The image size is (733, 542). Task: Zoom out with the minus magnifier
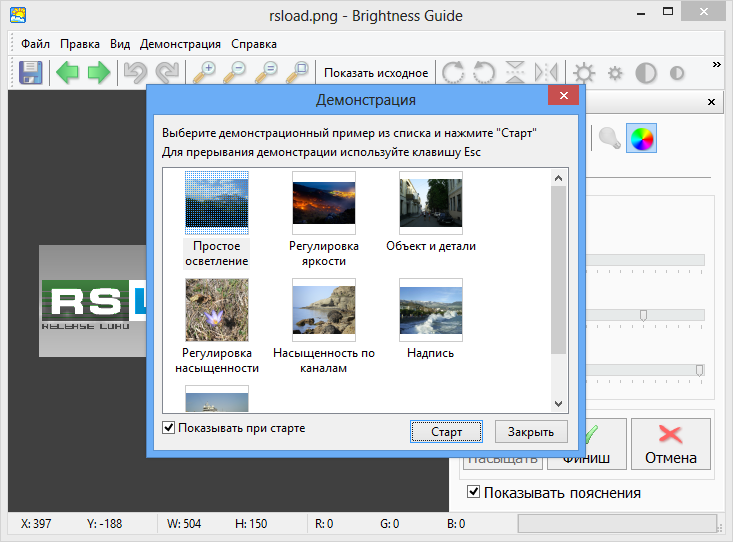(235, 72)
